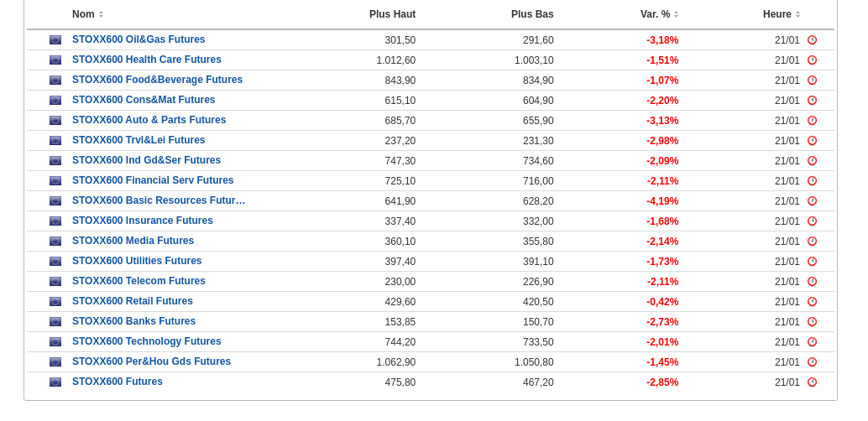Viewport: 868px width, 421px height.
Task: Open STOXX600 Per&Hou Gds Futures link
Action: (151, 361)
